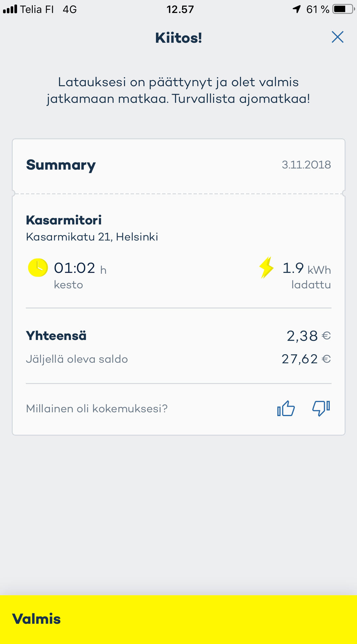The width and height of the screenshot is (357, 644).
Task: Tap the address Kasarmikatu 21, Helsinki
Action: [92, 237]
